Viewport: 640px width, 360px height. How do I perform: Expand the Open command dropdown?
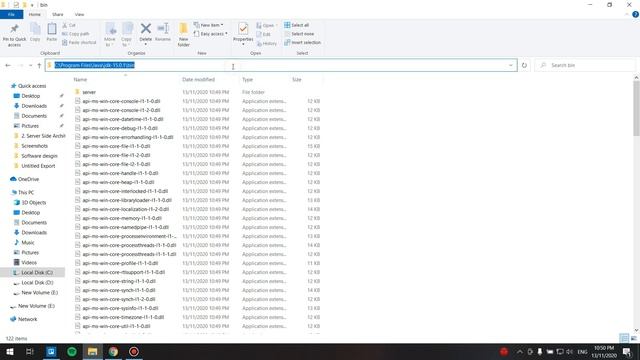tap(267, 25)
